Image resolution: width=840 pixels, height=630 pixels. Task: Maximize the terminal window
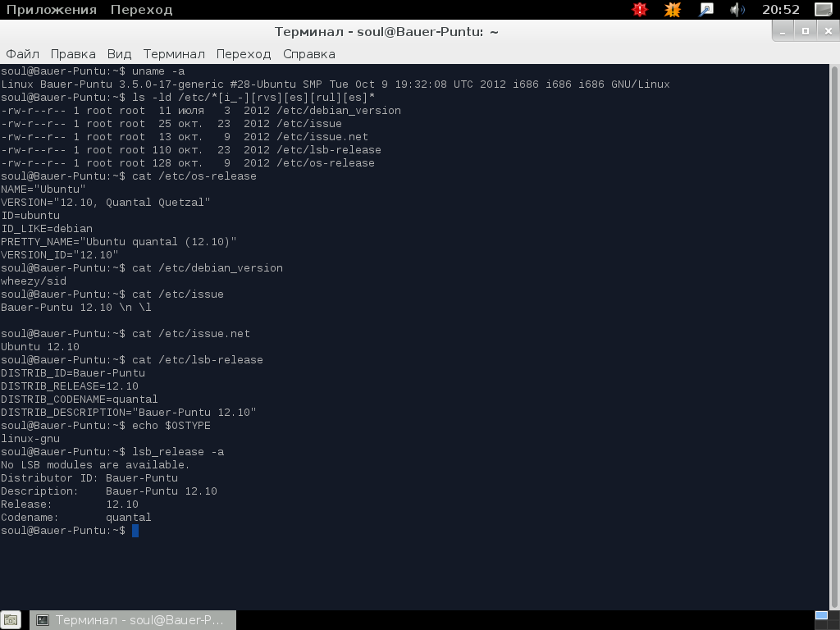806,32
